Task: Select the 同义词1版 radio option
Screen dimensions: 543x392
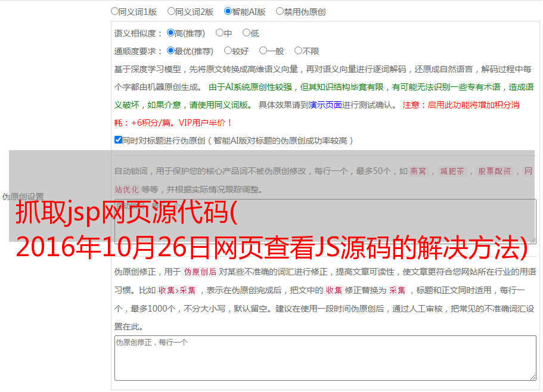Action: click(114, 11)
